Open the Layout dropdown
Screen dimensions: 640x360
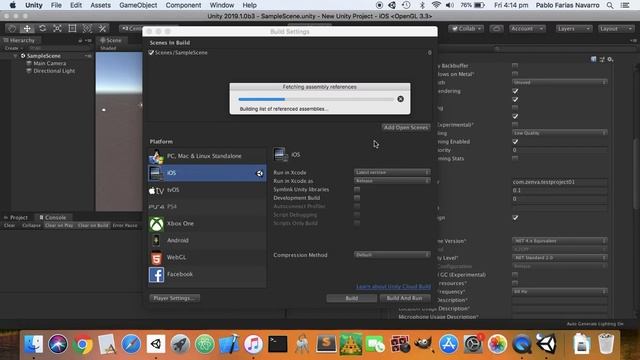tap(616, 29)
